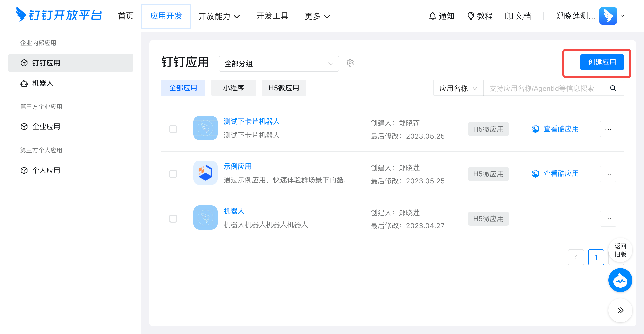Screen dimensions: 644x334
Task: Click H5微应用 tag in 示例应用 row
Action: [488, 174]
